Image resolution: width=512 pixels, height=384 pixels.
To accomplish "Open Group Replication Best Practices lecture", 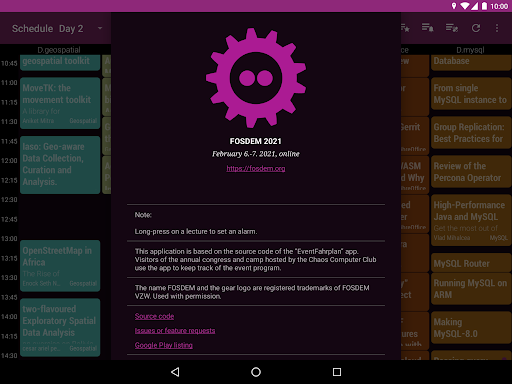I will pyautogui.click(x=471, y=133).
